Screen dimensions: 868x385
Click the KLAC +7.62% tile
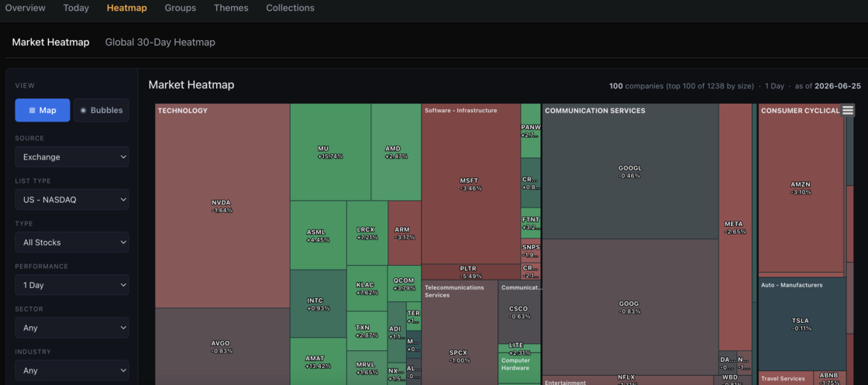pyautogui.click(x=367, y=288)
